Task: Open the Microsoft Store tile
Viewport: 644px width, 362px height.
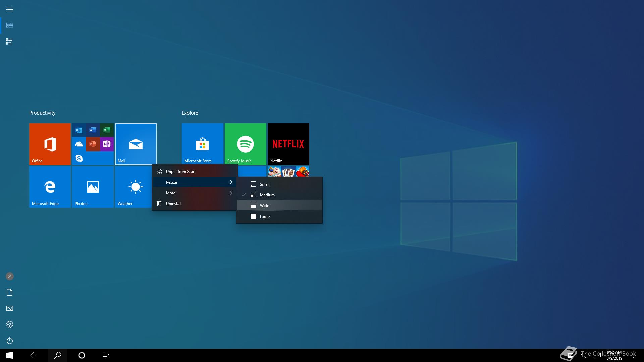Action: coord(203,144)
